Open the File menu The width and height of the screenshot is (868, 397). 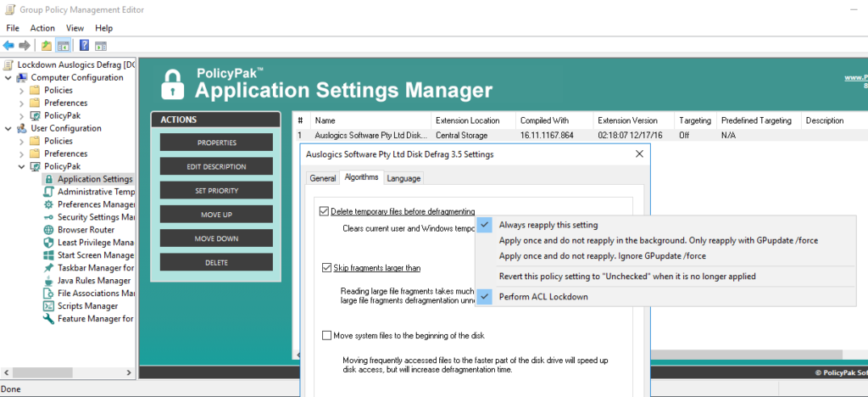coord(13,28)
